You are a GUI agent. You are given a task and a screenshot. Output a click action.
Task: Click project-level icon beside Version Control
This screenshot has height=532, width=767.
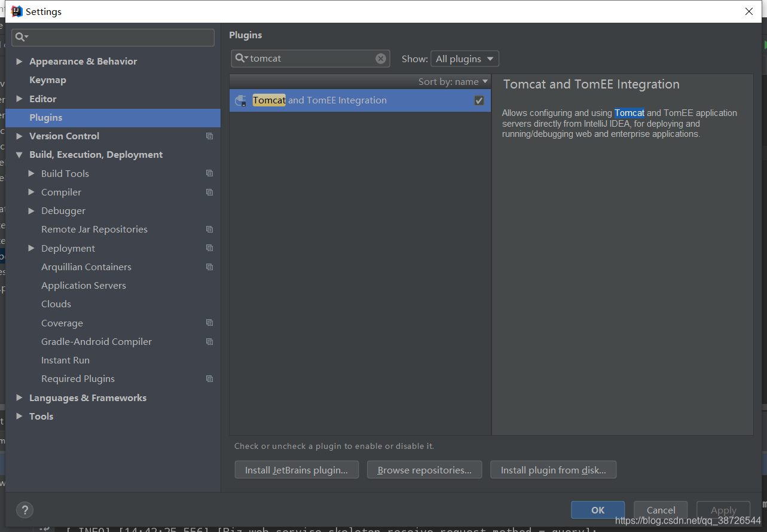209,136
